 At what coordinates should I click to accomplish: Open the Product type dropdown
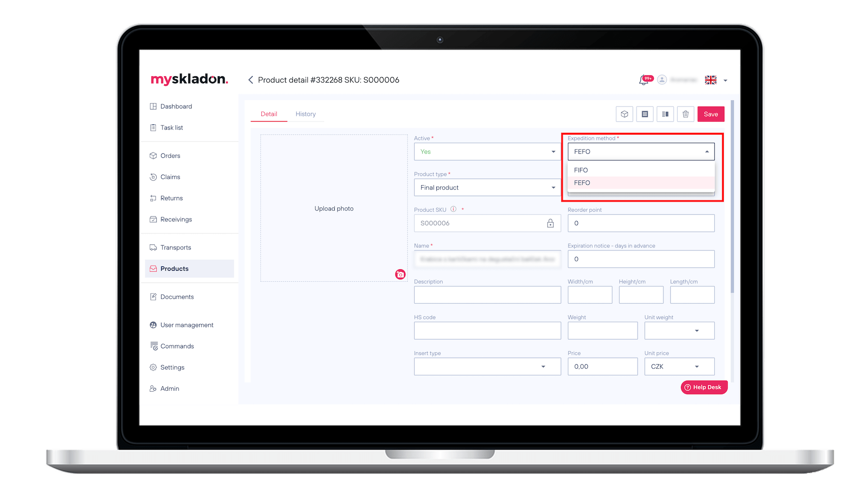pyautogui.click(x=487, y=187)
